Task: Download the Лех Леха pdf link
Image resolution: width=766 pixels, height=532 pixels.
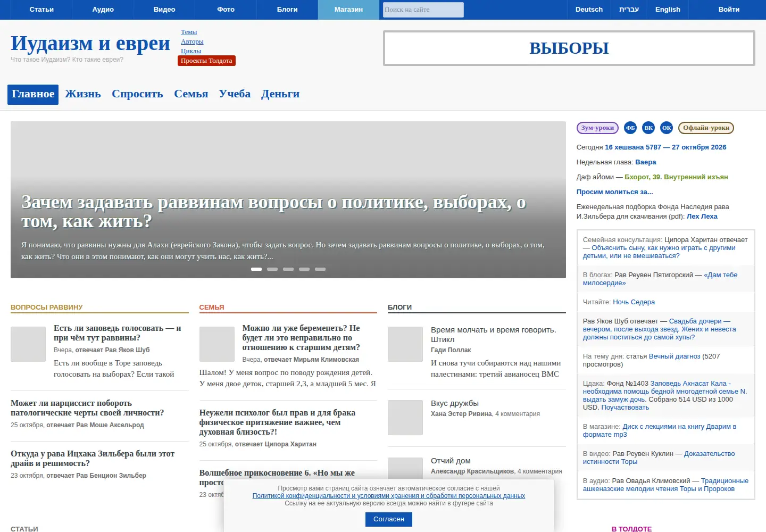Action: [x=702, y=217]
